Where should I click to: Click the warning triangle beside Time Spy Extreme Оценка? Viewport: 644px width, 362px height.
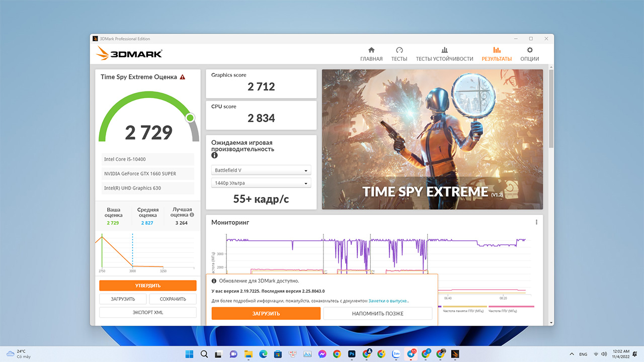tap(182, 77)
